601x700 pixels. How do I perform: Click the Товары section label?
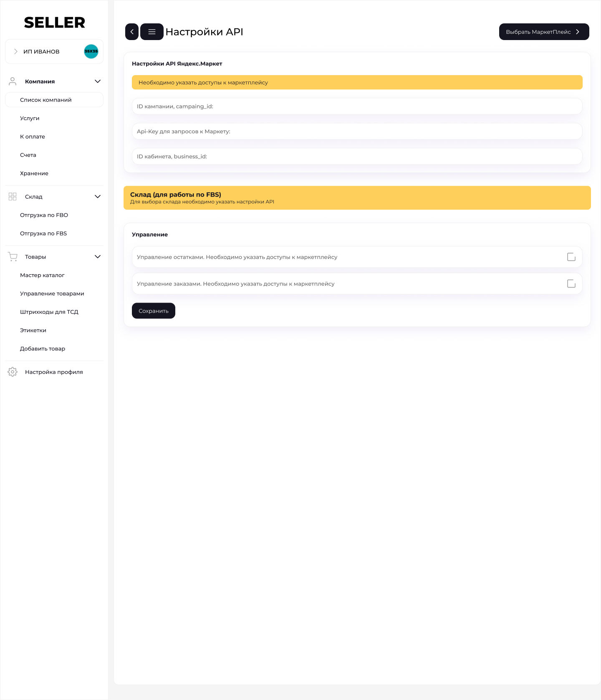(35, 257)
